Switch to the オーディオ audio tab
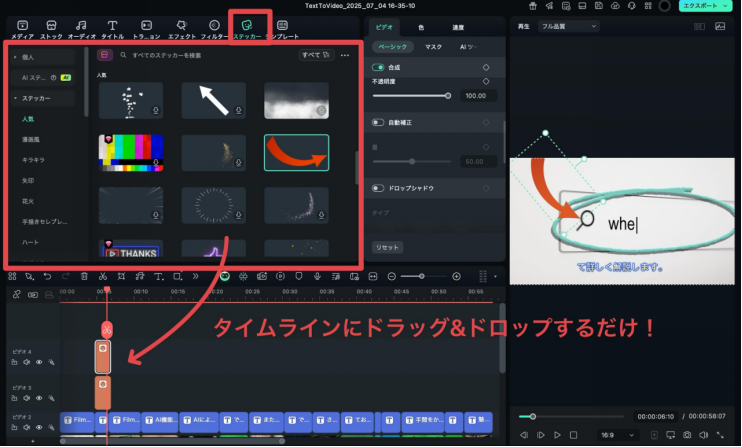This screenshot has height=447, width=742. point(81,29)
